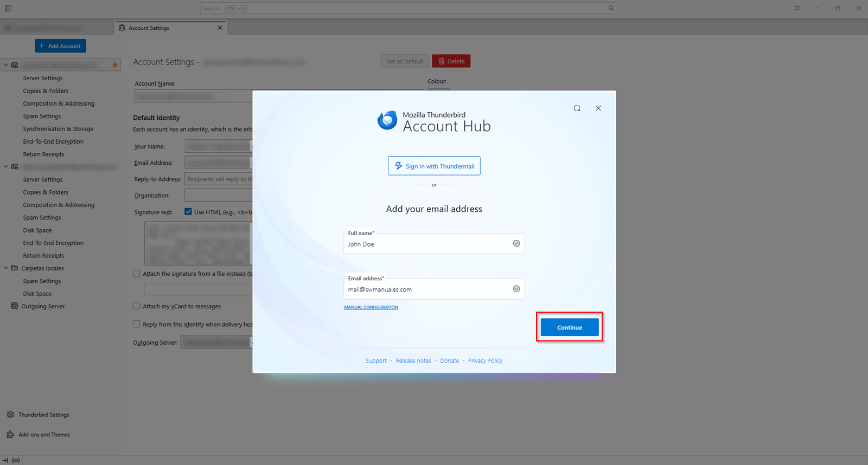Image resolution: width=868 pixels, height=465 pixels.
Task: Focus the Organisation field
Action: coord(219,195)
